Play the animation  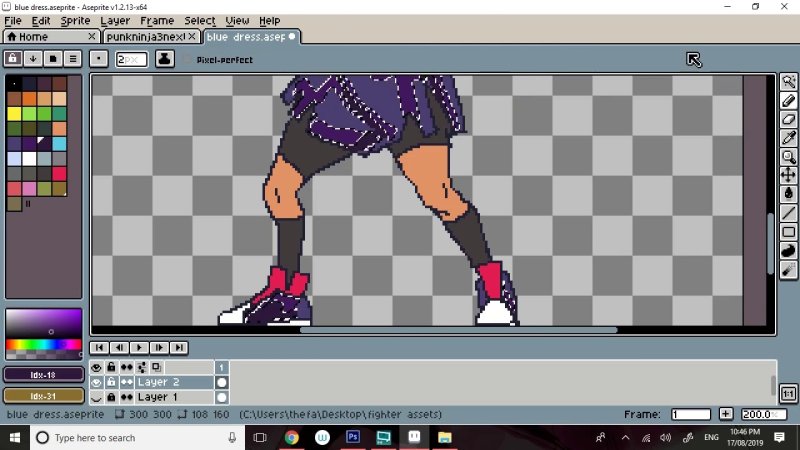[139, 347]
